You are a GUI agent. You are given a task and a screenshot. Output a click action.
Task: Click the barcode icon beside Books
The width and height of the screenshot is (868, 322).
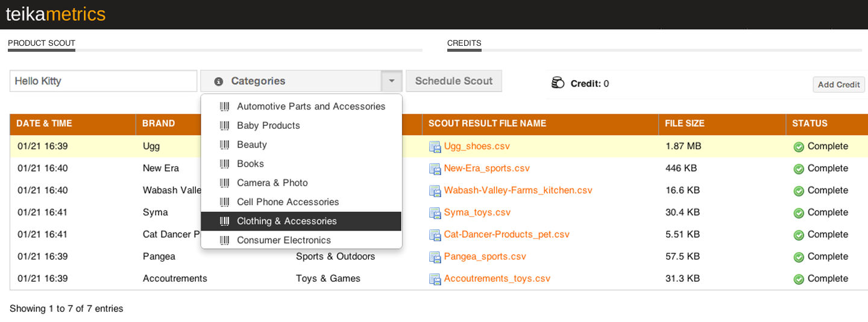[224, 164]
